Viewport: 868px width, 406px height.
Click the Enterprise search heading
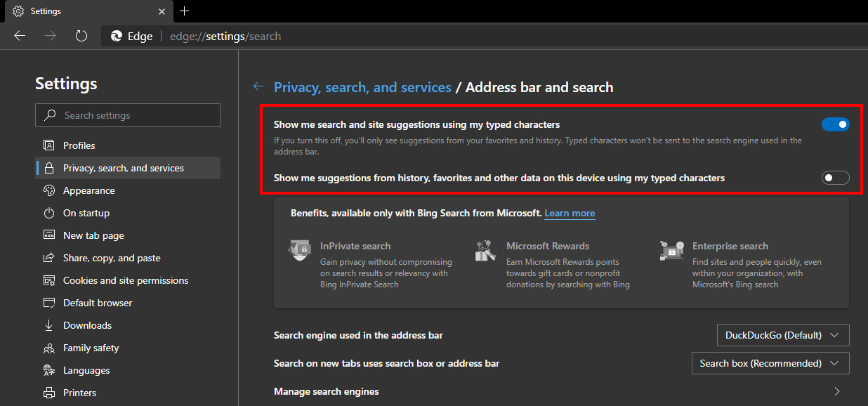click(730, 246)
